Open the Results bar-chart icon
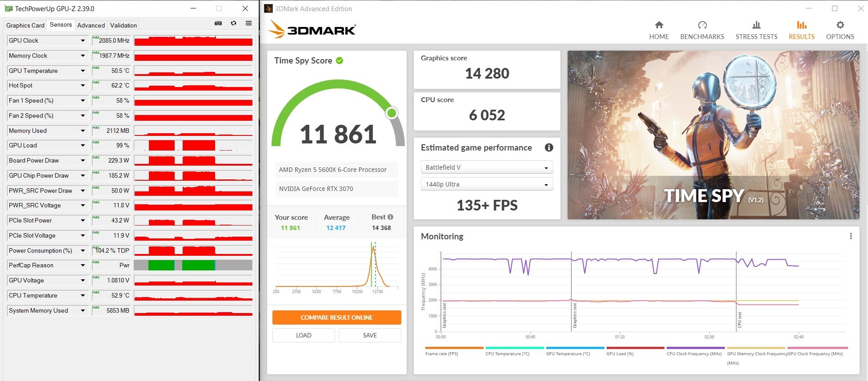 (801, 25)
